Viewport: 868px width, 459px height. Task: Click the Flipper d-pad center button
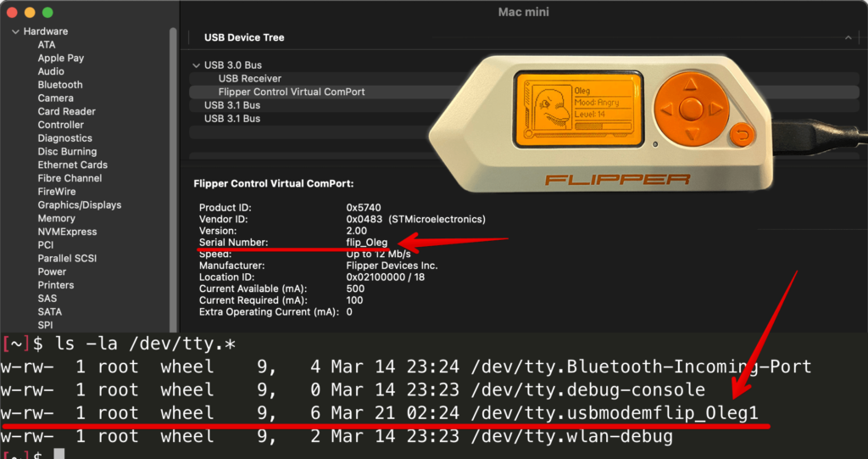[690, 109]
